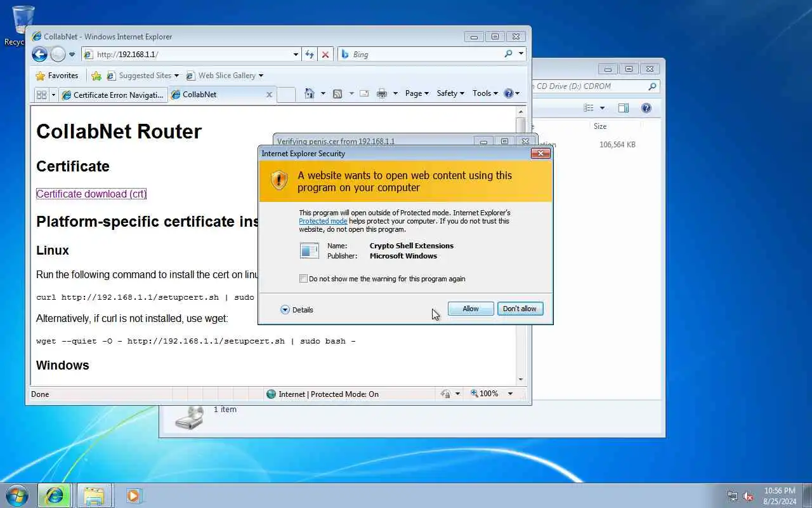The image size is (812, 508).
Task: Open the Safety menu
Action: tap(450, 93)
